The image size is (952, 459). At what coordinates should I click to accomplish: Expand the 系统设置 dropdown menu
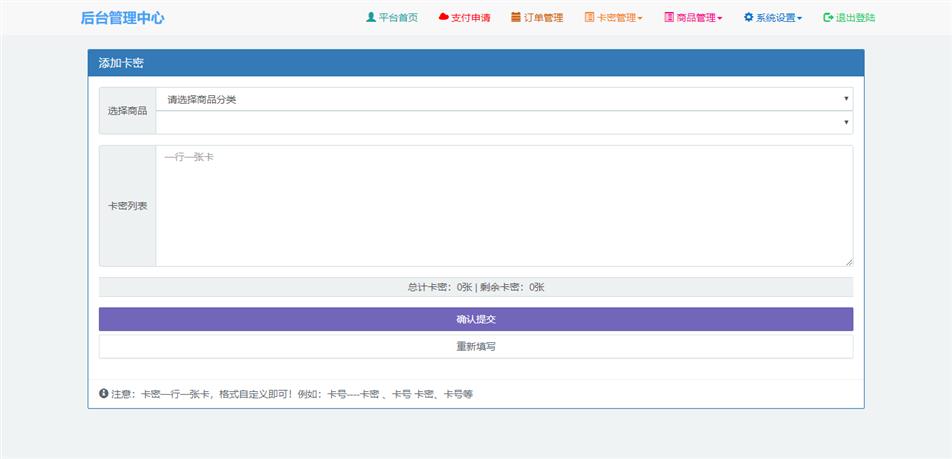pos(773,18)
